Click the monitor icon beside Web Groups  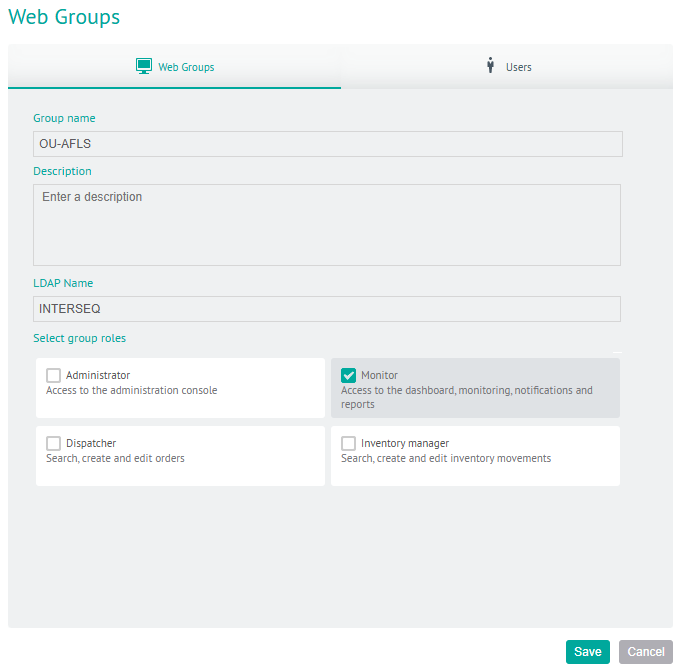pos(144,66)
